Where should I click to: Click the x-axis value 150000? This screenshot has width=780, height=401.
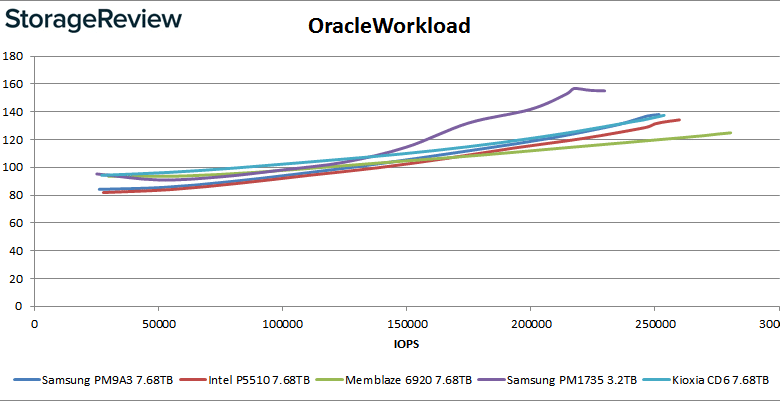406,324
